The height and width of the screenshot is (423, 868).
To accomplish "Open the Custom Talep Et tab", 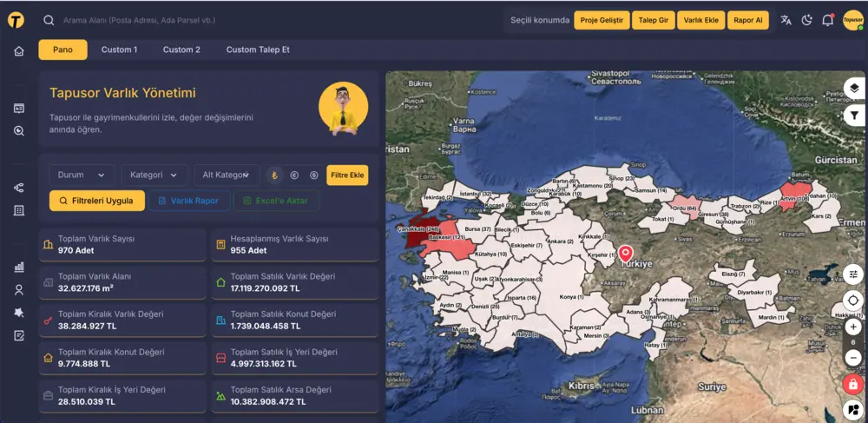I will (258, 50).
